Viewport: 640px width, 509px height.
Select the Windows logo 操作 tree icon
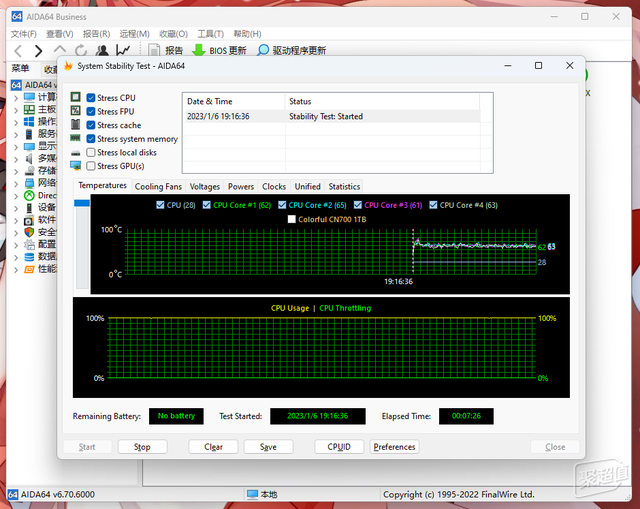[x=29, y=122]
